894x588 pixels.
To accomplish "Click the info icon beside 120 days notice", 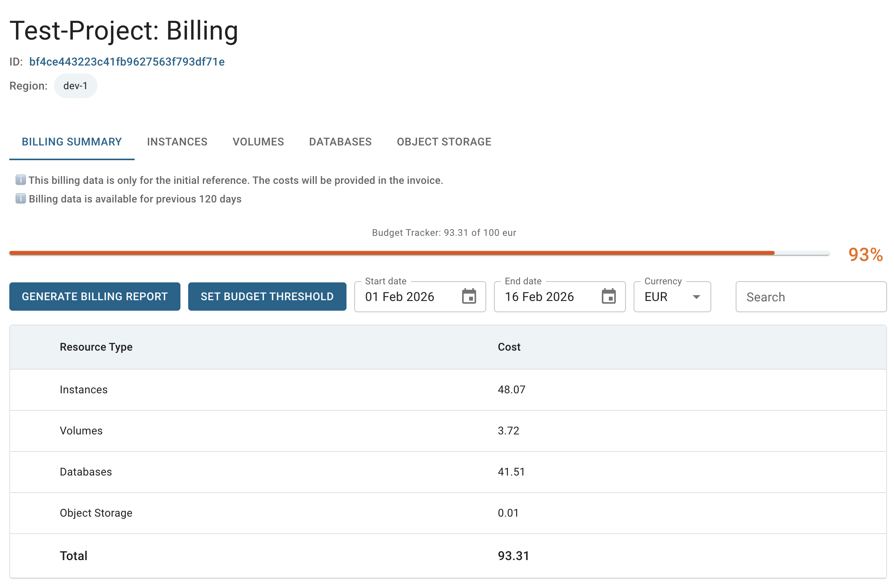I will [x=21, y=199].
